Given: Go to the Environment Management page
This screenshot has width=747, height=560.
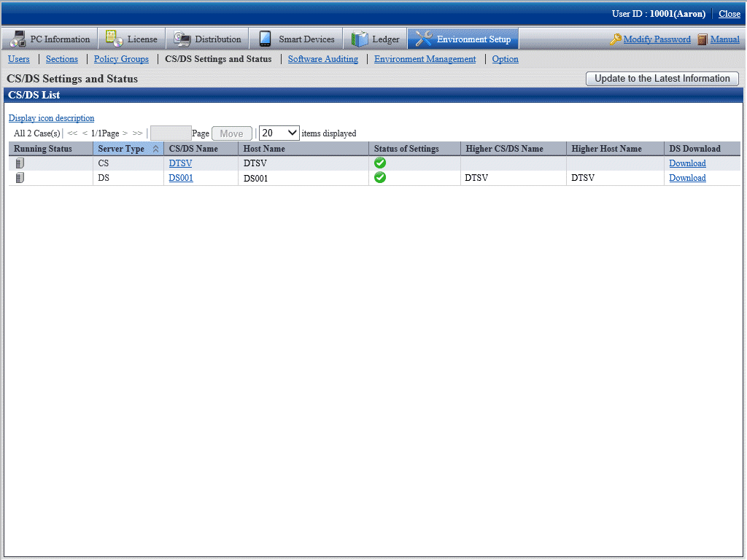Looking at the screenshot, I should click(x=425, y=59).
